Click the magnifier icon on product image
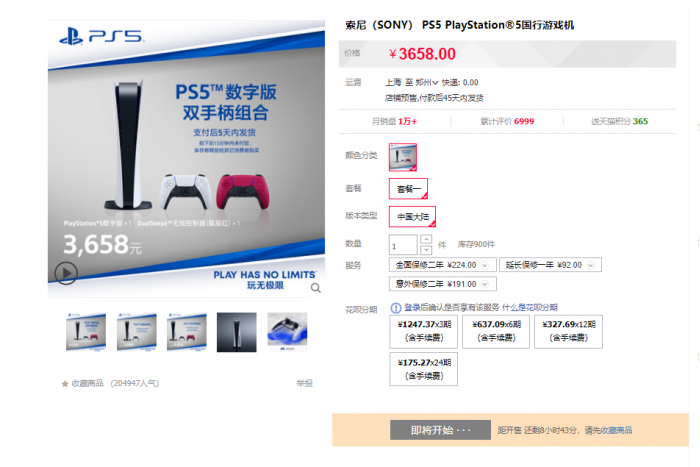The image size is (700, 467). pyautogui.click(x=316, y=288)
